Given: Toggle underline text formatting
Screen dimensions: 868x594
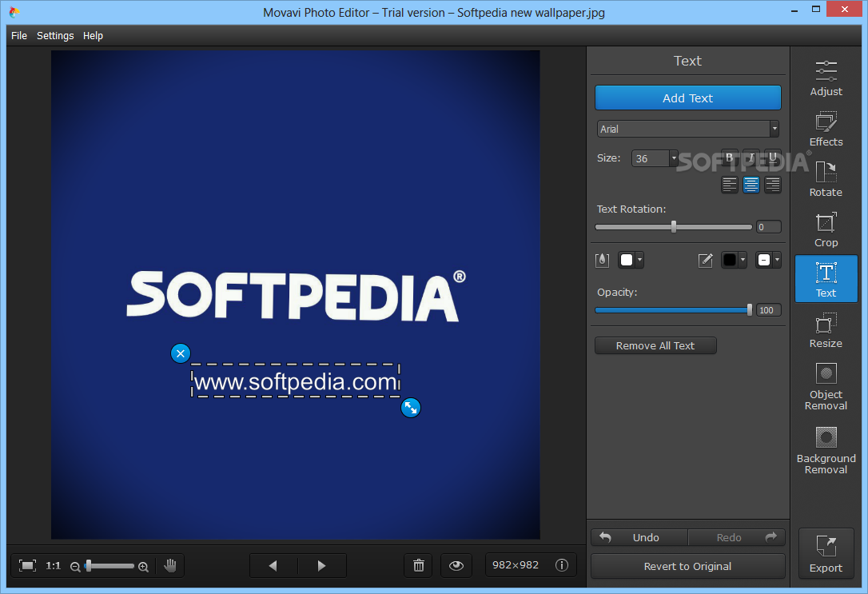Looking at the screenshot, I should coord(773,157).
